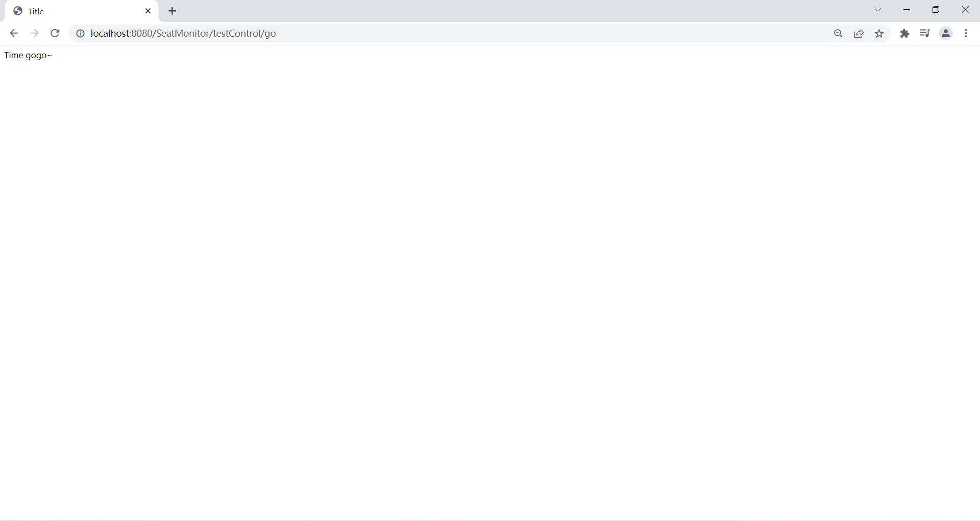Share this page icon
Viewport: 980px width, 521px height.
[x=859, y=33]
